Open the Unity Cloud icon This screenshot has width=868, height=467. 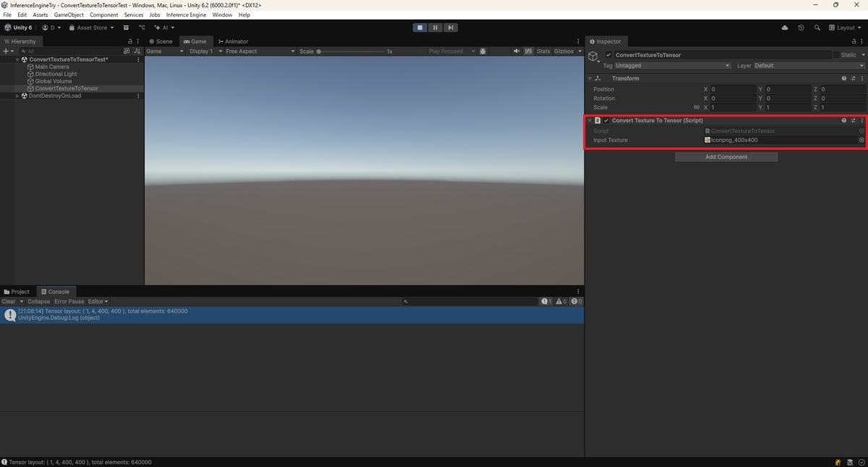coord(785,28)
